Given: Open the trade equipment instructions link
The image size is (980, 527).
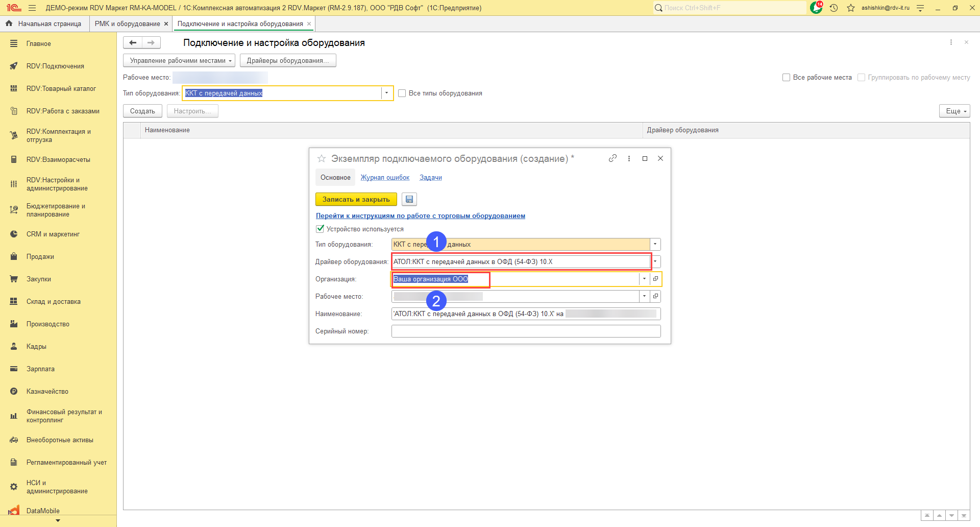Looking at the screenshot, I should click(420, 215).
